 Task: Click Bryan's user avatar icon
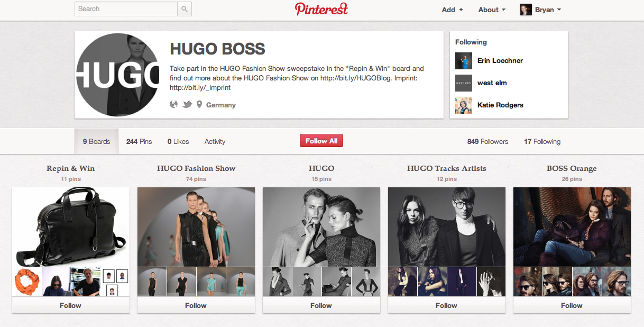tap(526, 10)
